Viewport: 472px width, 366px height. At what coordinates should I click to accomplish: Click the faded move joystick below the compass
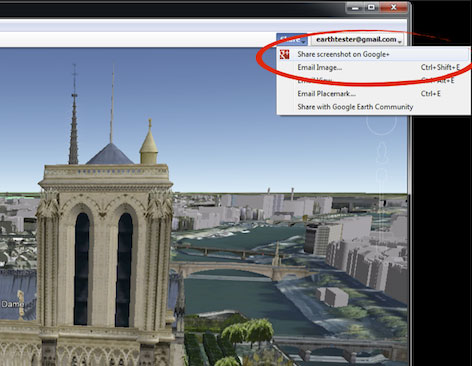(x=383, y=152)
